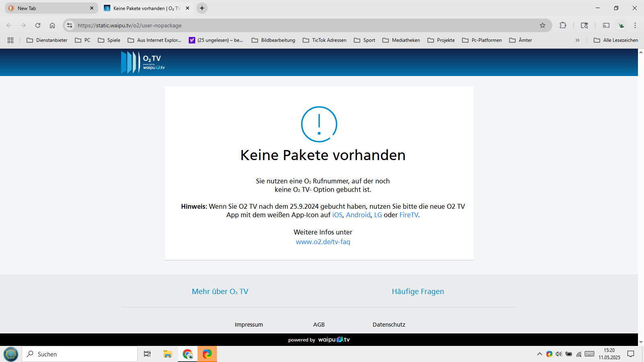This screenshot has width=644, height=362.
Task: Close the Keine Pakete vorhanden tab
Action: pyautogui.click(x=188, y=8)
